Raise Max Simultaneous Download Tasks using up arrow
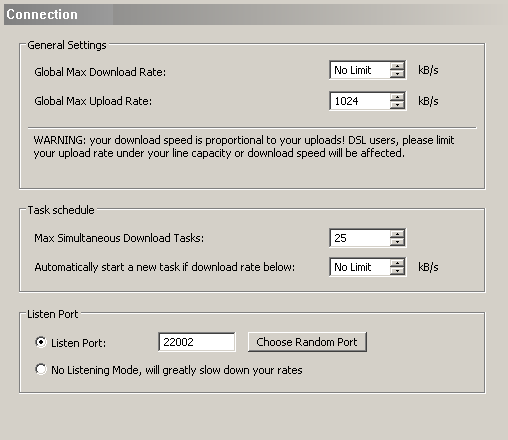 click(x=397, y=234)
